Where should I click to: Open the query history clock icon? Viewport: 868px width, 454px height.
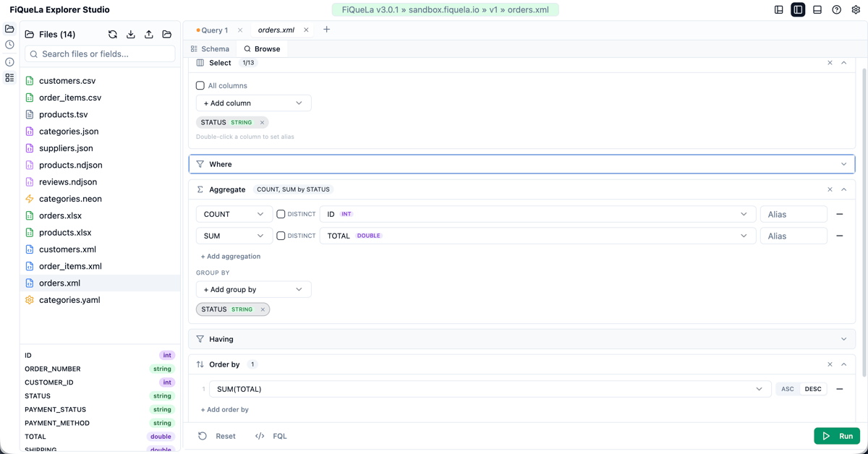click(x=9, y=45)
